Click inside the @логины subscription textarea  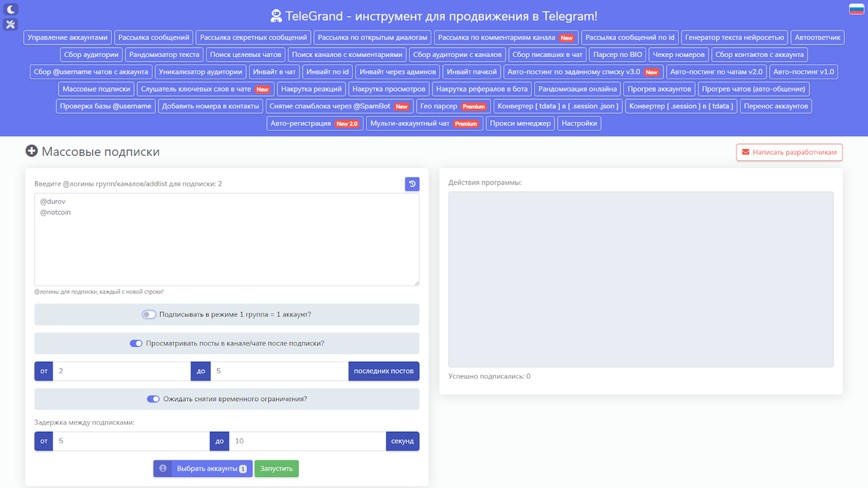coord(226,239)
